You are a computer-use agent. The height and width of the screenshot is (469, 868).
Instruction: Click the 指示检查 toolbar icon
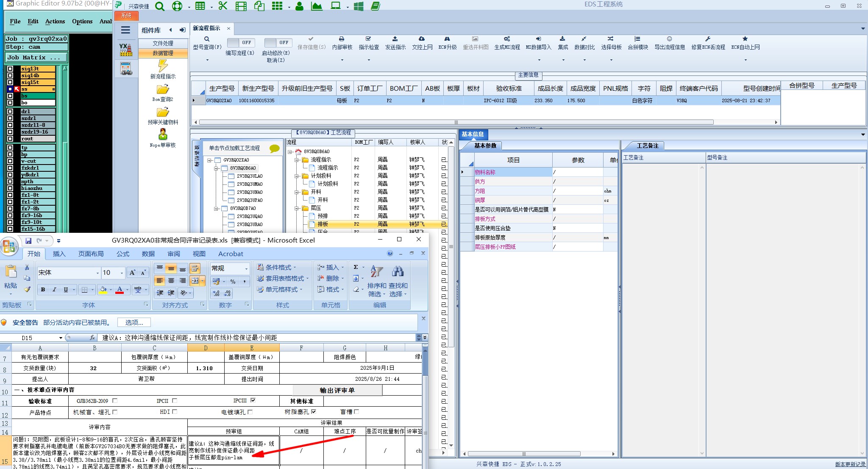pos(368,39)
